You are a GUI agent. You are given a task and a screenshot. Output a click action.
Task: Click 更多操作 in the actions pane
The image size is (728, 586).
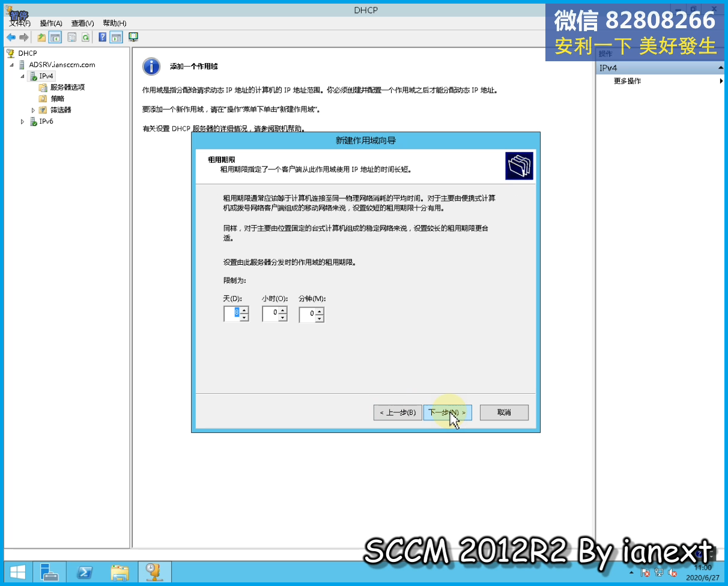[x=627, y=81]
